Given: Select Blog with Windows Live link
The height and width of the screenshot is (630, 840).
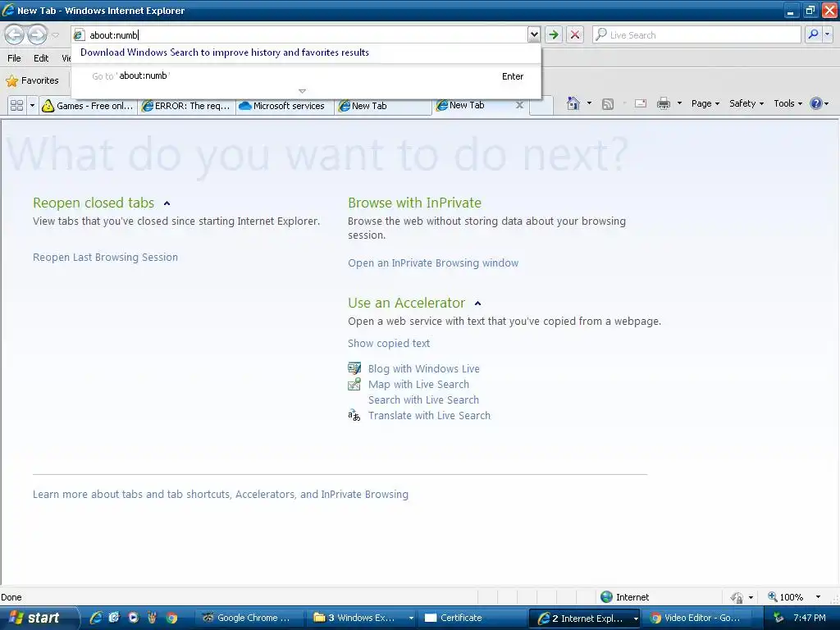Looking at the screenshot, I should [x=424, y=369].
